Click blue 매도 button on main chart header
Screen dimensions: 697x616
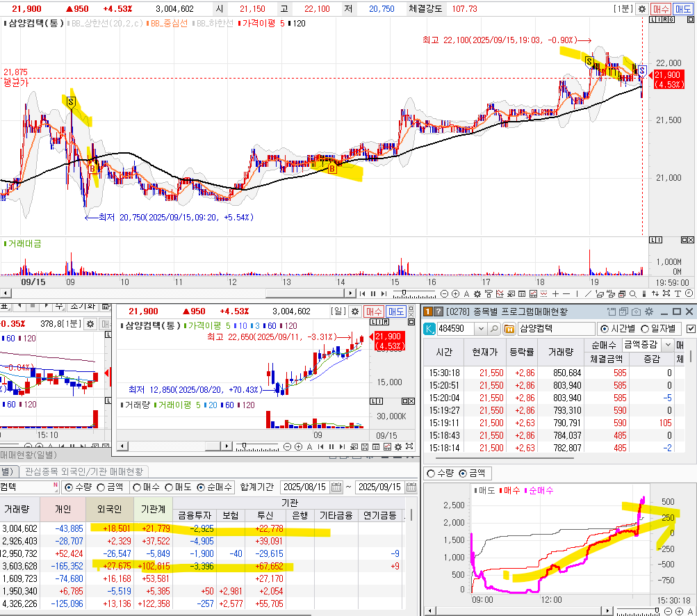pyautogui.click(x=683, y=9)
